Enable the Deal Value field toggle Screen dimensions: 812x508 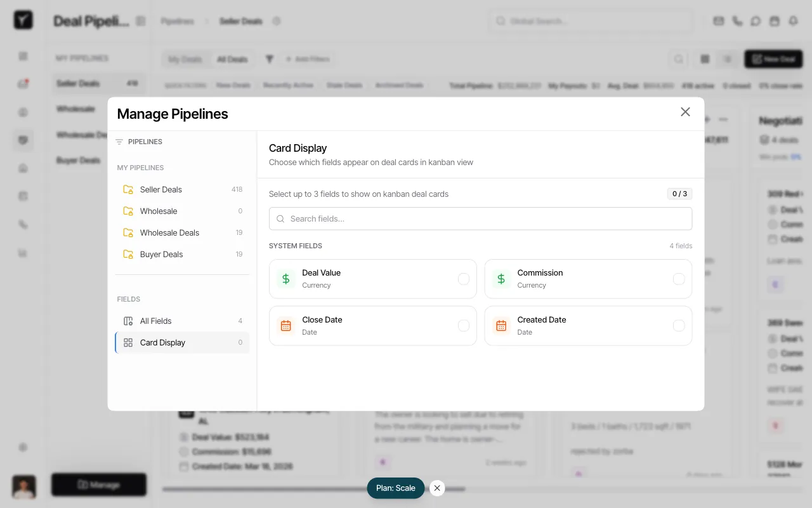(x=464, y=279)
